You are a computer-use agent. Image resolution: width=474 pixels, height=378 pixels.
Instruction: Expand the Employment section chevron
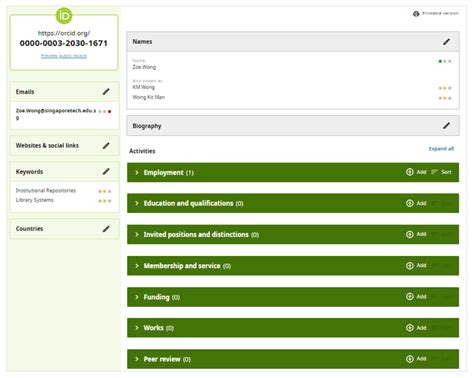137,172
